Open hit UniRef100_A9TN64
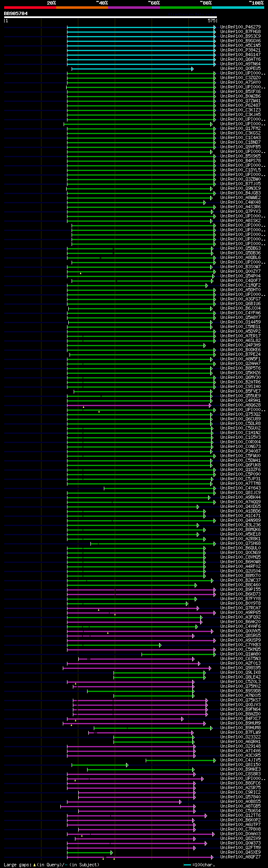268x868 pixels. (x=240, y=64)
